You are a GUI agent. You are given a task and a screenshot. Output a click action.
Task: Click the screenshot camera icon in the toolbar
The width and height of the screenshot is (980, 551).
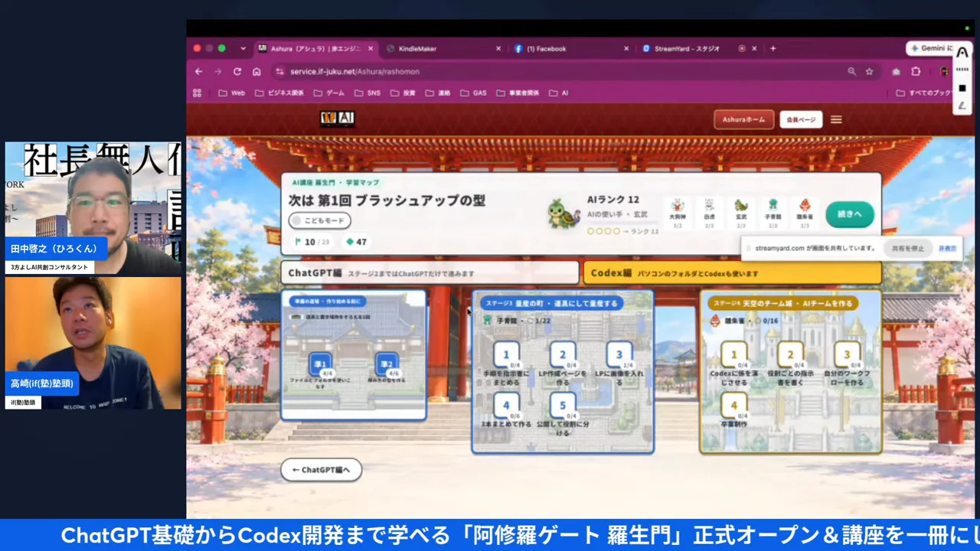896,71
